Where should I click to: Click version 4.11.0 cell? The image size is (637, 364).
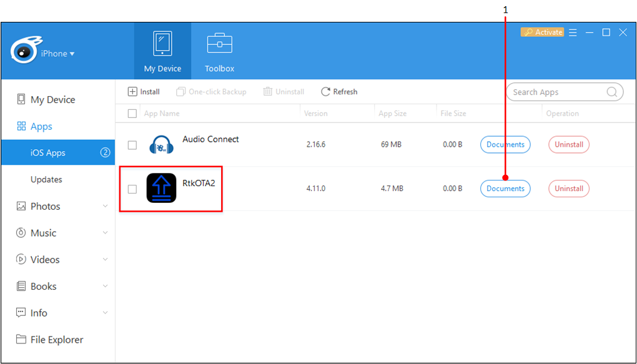315,189
